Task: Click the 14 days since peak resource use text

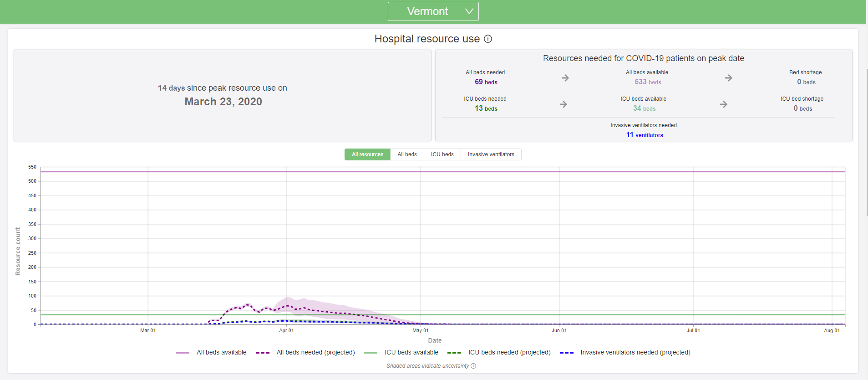Action: (222, 88)
